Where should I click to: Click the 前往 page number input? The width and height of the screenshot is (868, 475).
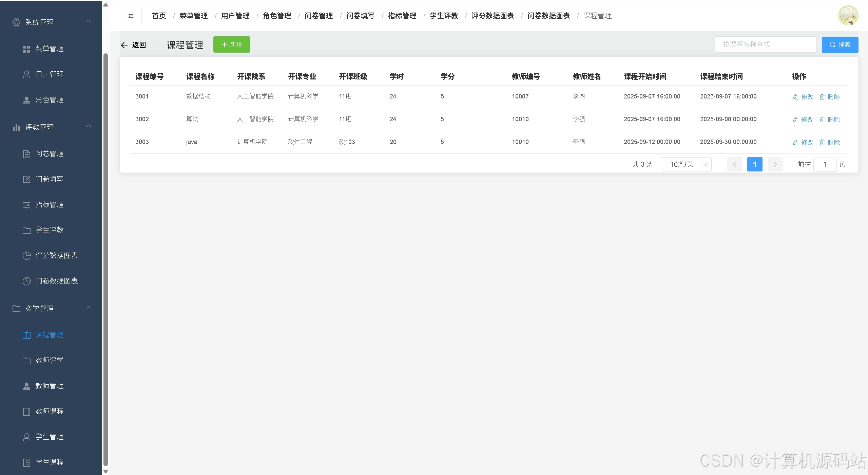tap(825, 164)
